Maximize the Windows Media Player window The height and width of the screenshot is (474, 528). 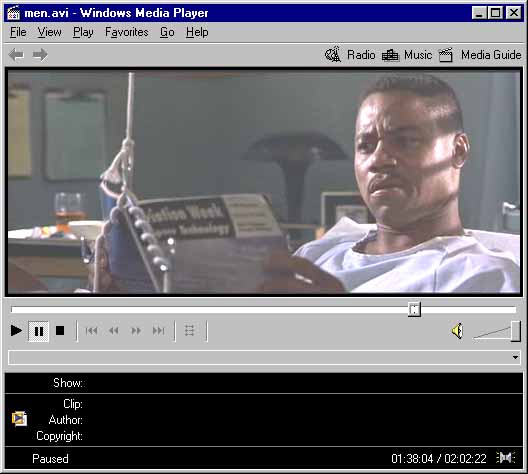pos(495,13)
